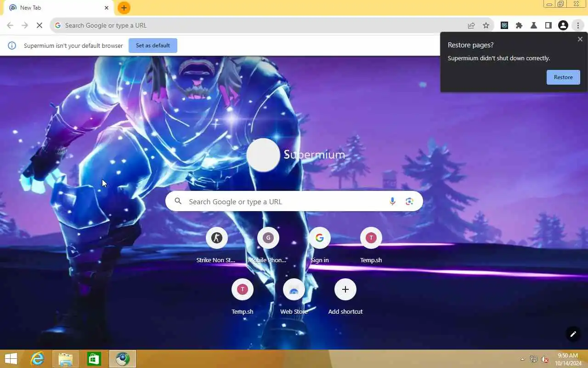Viewport: 588px width, 368px height.
Task: Open the Mobile Phon... shortcut
Action: coord(268,245)
